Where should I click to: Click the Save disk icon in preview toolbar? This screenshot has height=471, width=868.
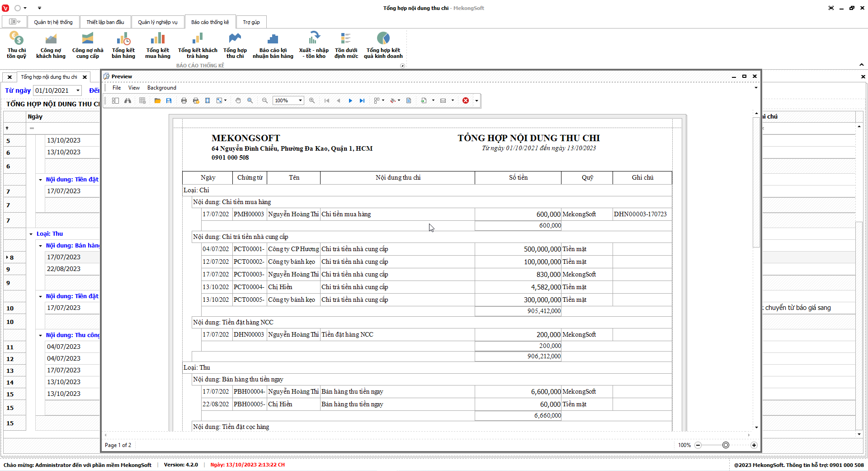[169, 100]
